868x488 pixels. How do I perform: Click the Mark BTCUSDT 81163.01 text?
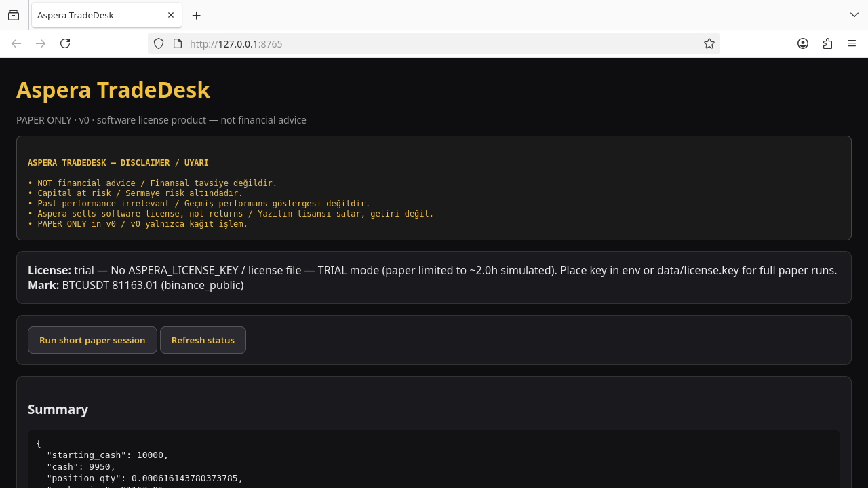[136, 285]
